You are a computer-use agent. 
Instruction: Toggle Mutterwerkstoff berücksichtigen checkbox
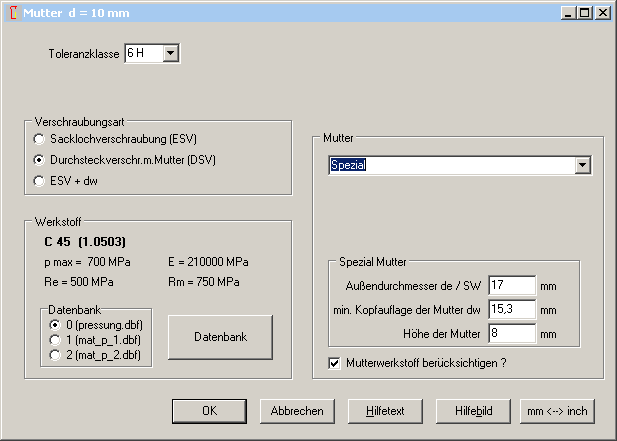pos(335,362)
